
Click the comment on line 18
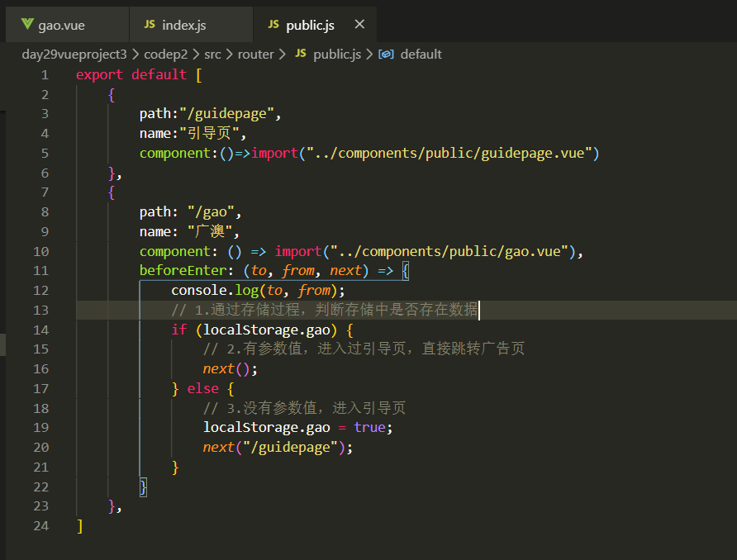[x=304, y=408]
